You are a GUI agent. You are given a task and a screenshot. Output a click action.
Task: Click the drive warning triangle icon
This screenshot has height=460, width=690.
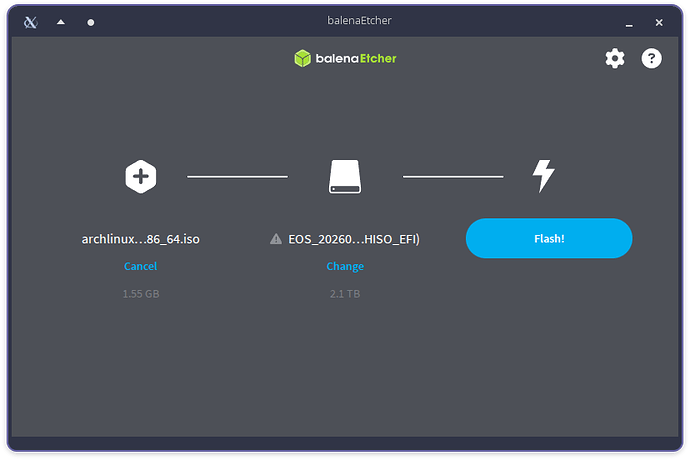coord(276,239)
